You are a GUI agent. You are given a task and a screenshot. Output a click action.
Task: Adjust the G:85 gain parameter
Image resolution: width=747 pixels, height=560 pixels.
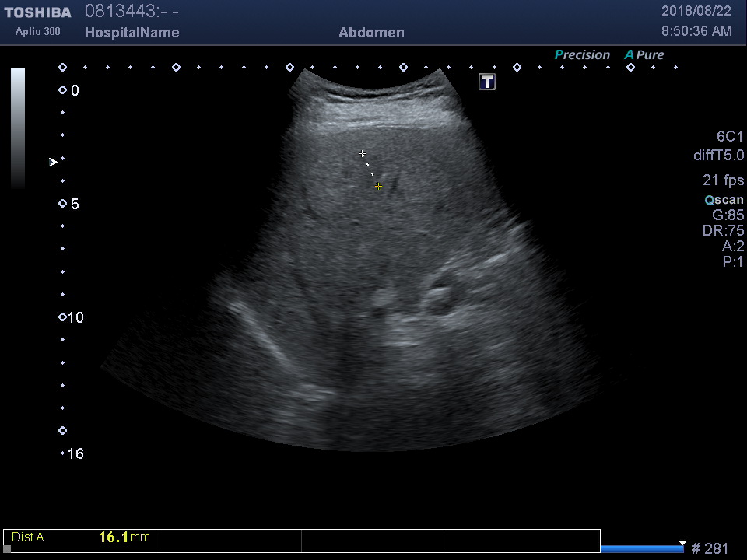tap(728, 215)
